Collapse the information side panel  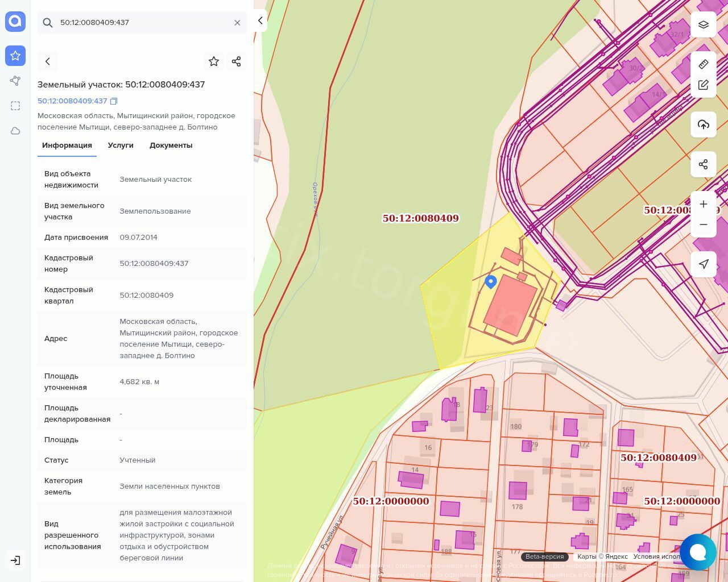(x=260, y=20)
